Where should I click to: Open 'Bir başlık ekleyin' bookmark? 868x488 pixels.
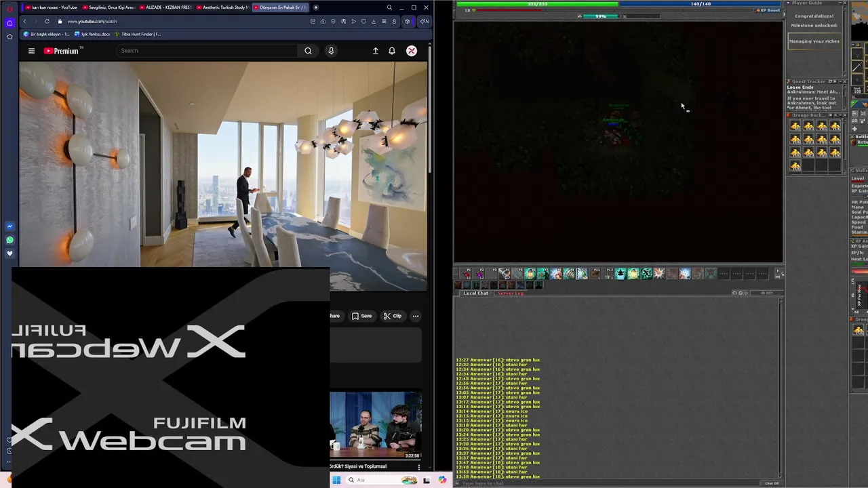pos(47,34)
